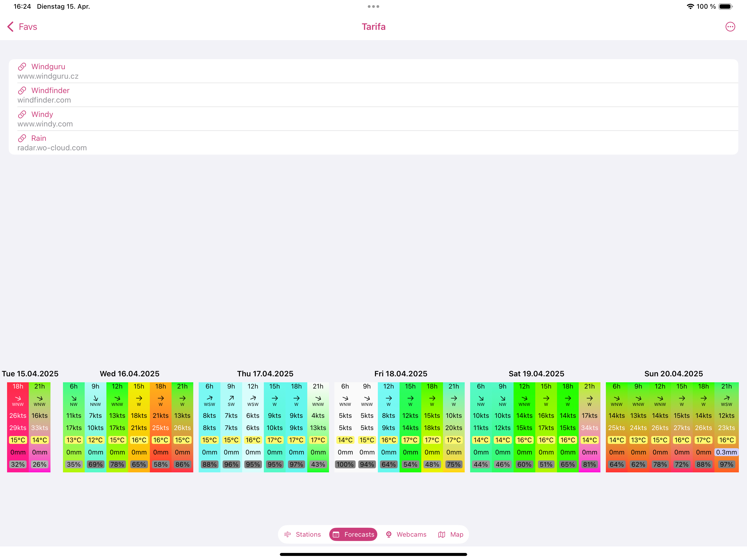Tap the 0.3mm rain value on Sunday

click(x=726, y=452)
